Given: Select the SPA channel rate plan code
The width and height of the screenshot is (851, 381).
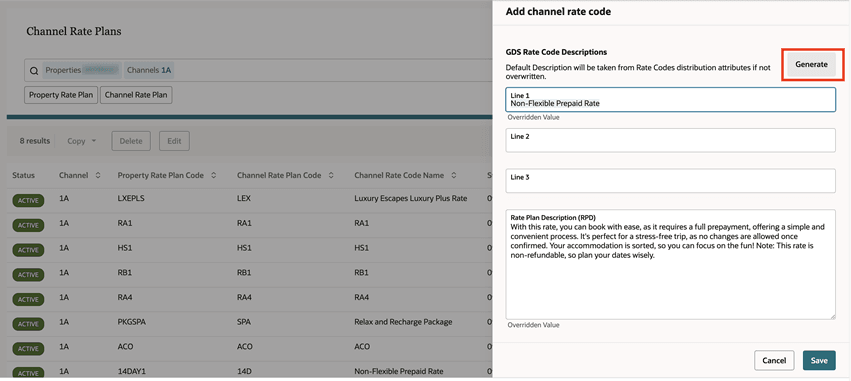Looking at the screenshot, I should pyautogui.click(x=244, y=322).
